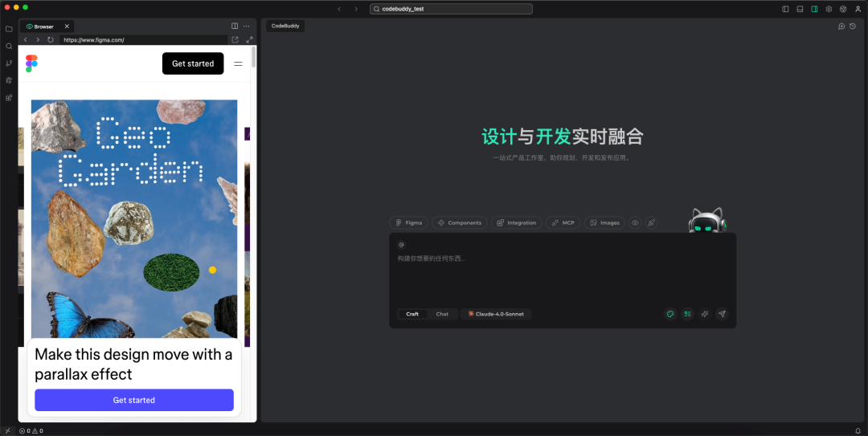Click the browser back arrow
Image resolution: width=868 pixels, height=436 pixels.
pos(26,40)
